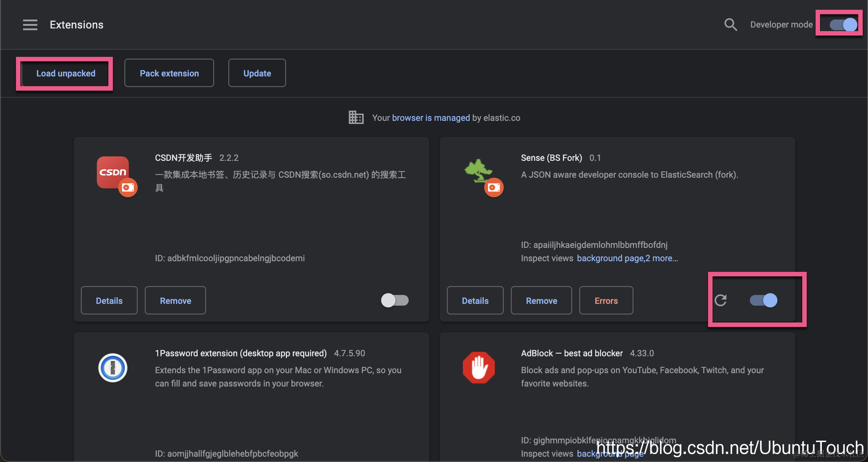Turn off Developer mode toggle
This screenshot has height=462, width=868.
tap(844, 24)
